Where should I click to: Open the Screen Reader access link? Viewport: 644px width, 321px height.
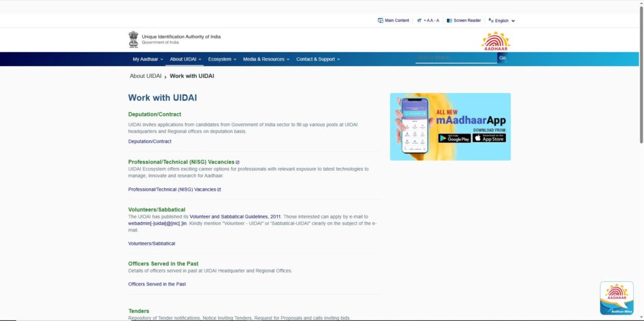click(x=467, y=21)
